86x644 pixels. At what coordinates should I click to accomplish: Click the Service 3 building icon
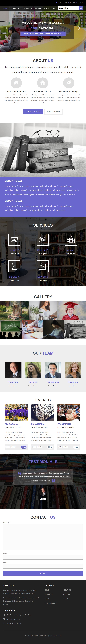pyautogui.click(x=71, y=239)
